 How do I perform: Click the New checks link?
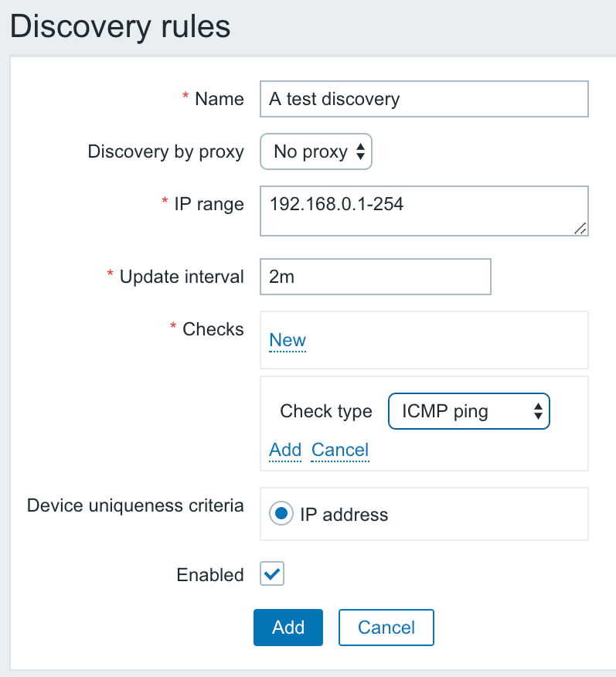tap(288, 340)
